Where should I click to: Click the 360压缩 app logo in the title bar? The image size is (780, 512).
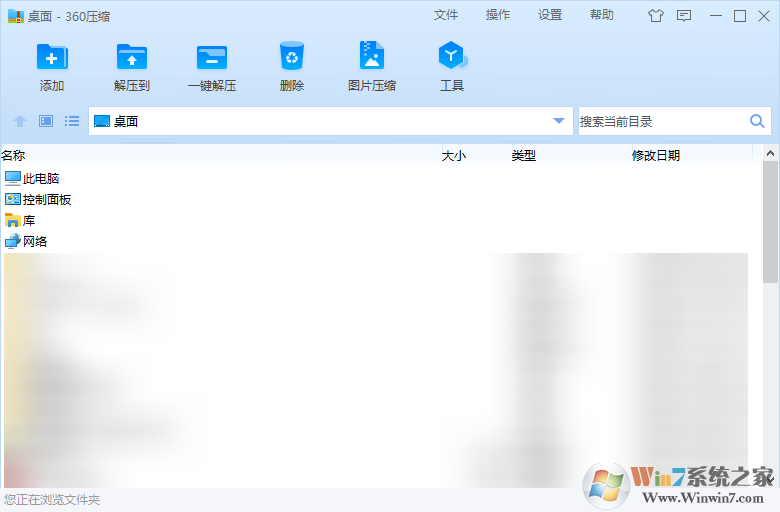point(15,16)
